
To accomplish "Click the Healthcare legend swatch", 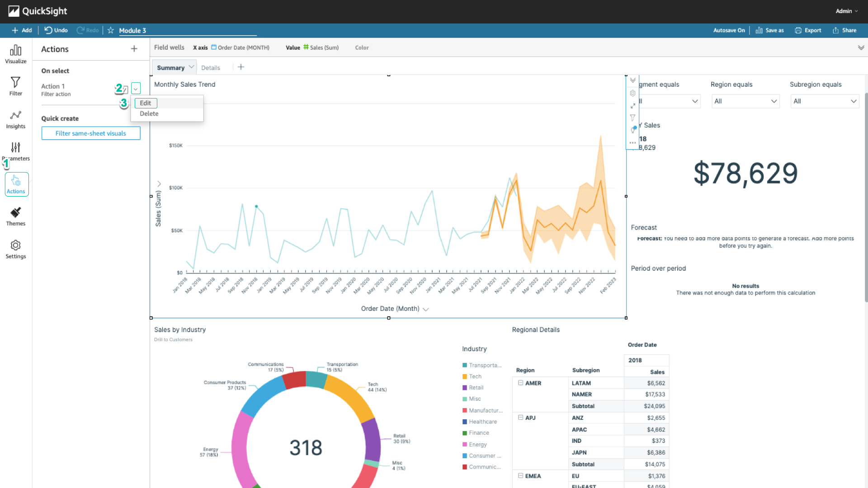I will click(465, 422).
